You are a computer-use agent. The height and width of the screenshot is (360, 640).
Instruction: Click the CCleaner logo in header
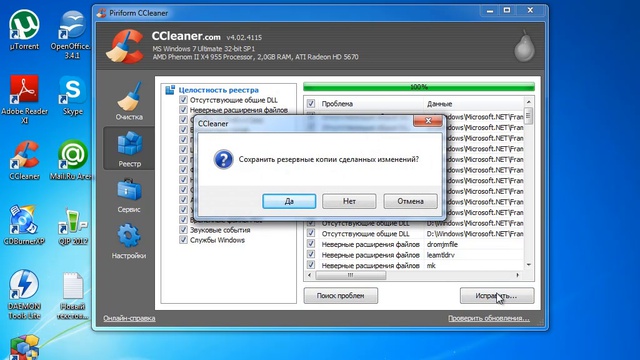point(125,46)
